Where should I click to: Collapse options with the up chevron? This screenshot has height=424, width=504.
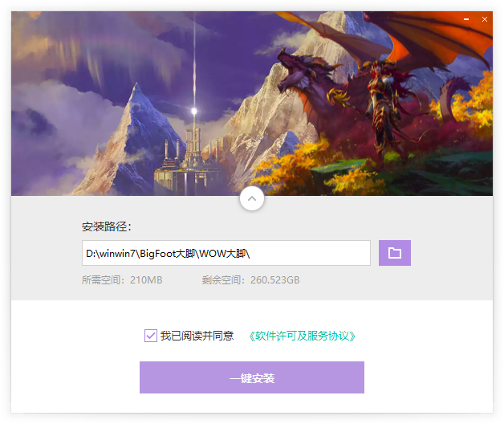[252, 198]
